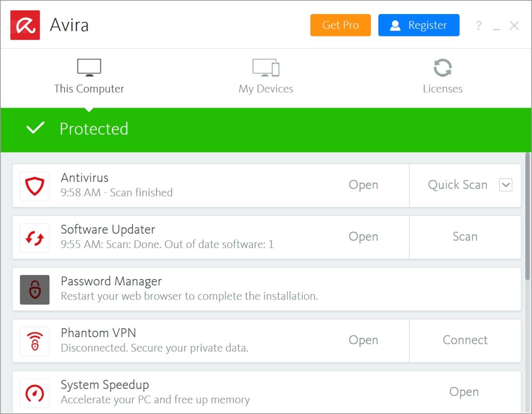Click the Phantom VPN icon
This screenshot has height=414, width=532.
point(34,341)
